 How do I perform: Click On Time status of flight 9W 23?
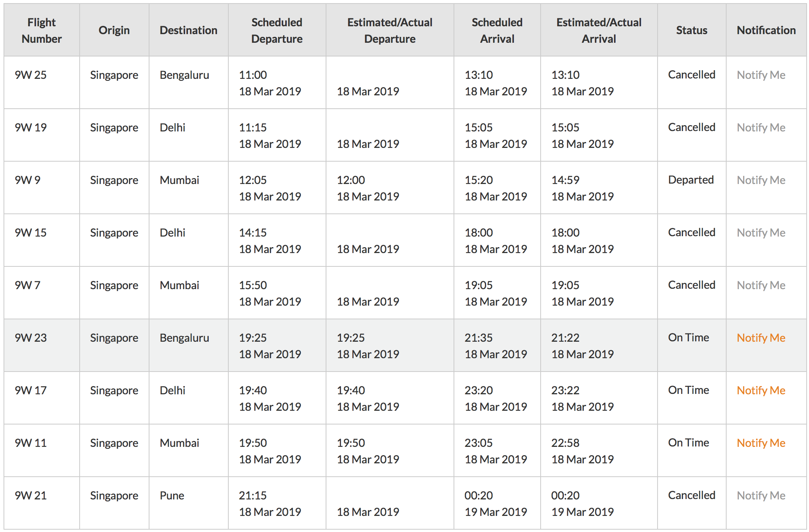[x=689, y=337]
